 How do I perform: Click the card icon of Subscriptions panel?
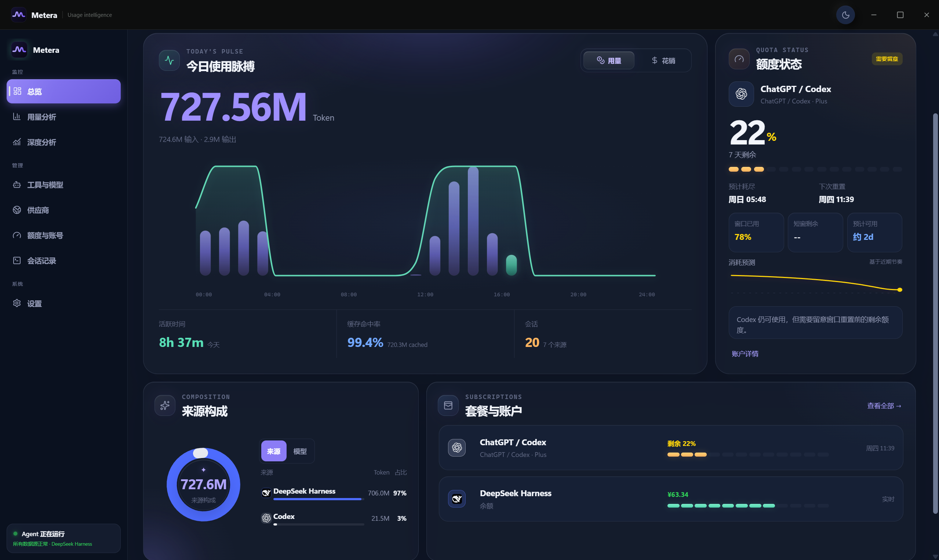(x=448, y=405)
